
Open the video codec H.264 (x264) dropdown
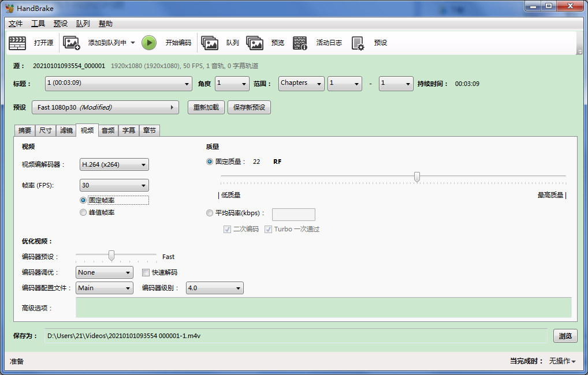[x=114, y=164]
